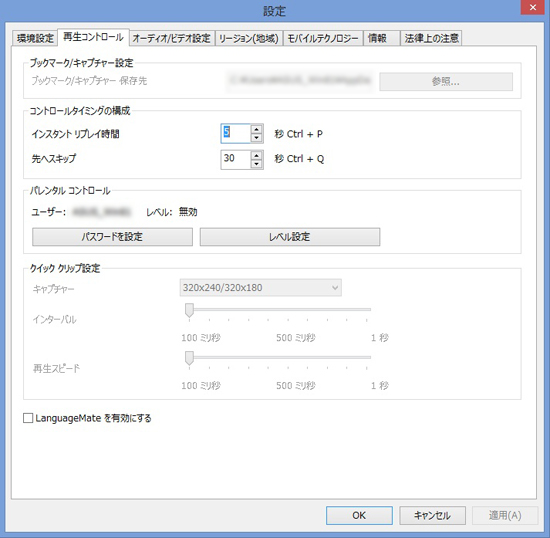
Task: Click the レベル設定 button
Action: coord(290,237)
